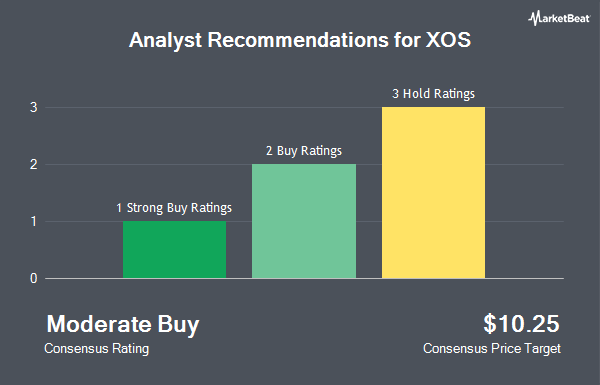
Task: Click the MarketBeat logo
Action: point(559,18)
